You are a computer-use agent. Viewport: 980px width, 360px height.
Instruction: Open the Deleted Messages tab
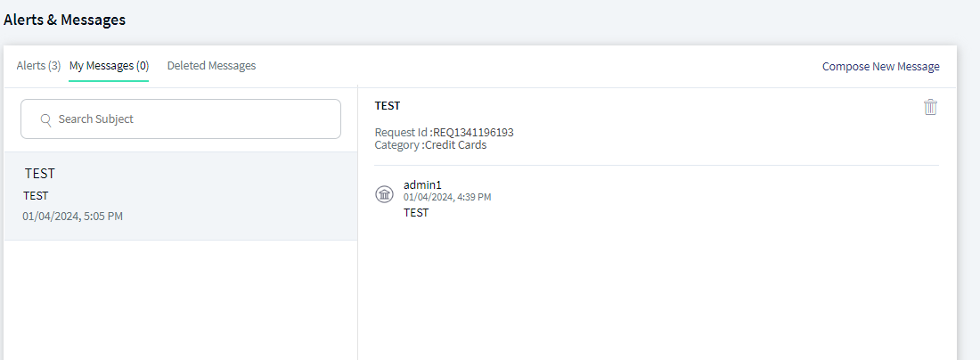click(x=211, y=66)
